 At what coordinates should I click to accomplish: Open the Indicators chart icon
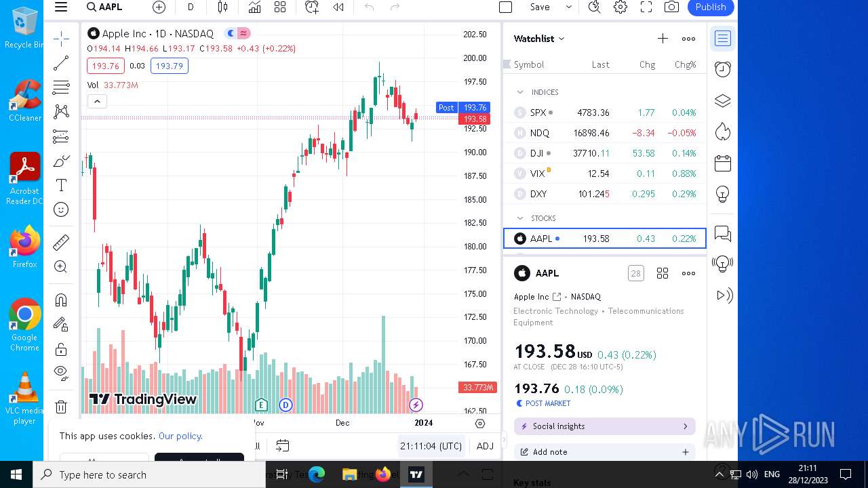click(x=254, y=7)
